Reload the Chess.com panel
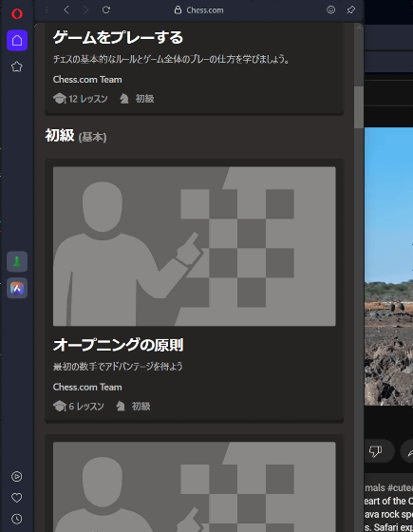The height and width of the screenshot is (532, 413). tap(106, 9)
